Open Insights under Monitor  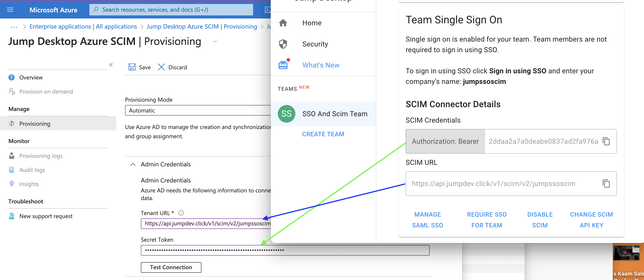29,184
